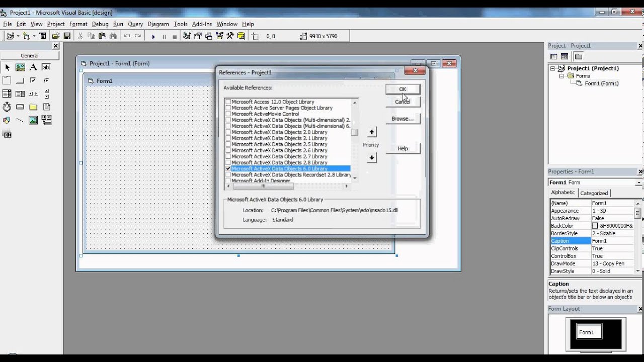Check Microsoft ActiveMovie Control reference
The width and height of the screenshot is (644, 362).
tap(228, 114)
